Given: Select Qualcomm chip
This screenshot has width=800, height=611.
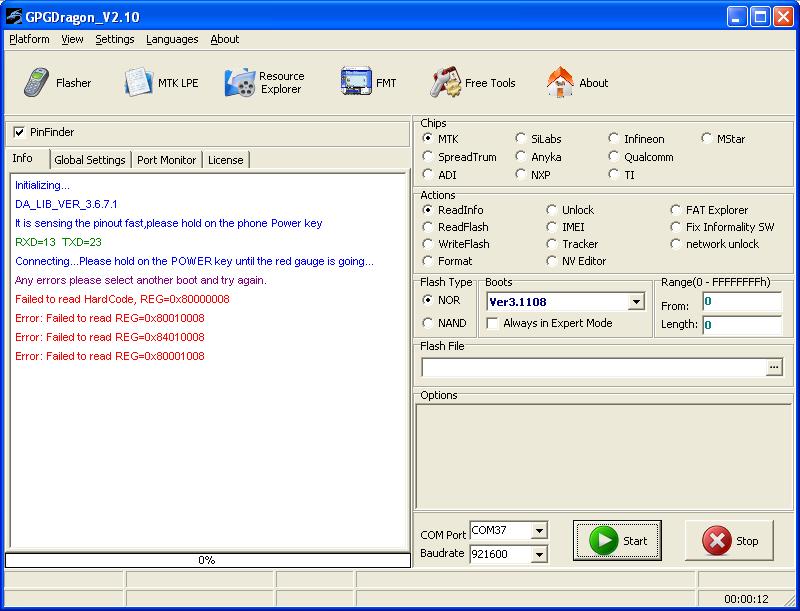Looking at the screenshot, I should (x=613, y=157).
